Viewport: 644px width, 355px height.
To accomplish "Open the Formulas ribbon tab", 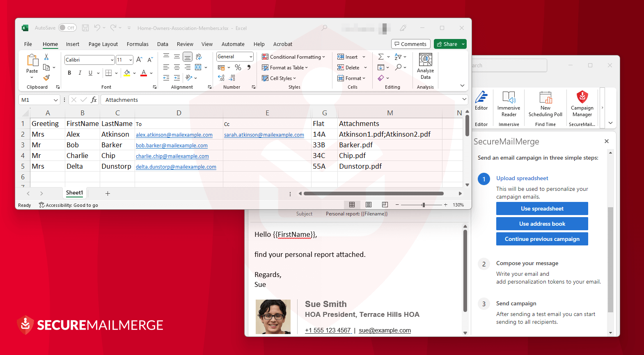I will point(138,44).
